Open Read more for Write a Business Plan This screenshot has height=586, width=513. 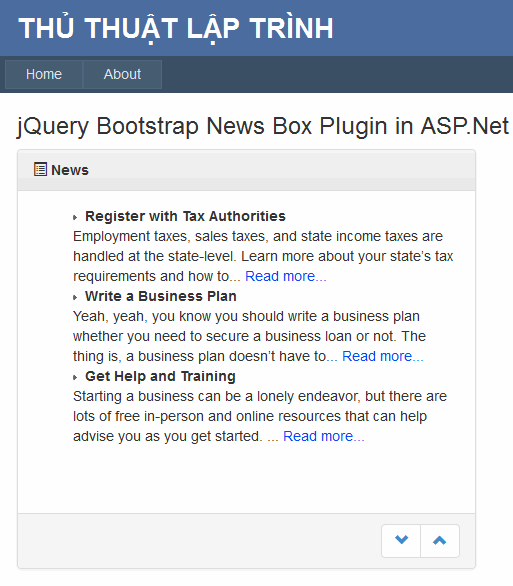383,356
